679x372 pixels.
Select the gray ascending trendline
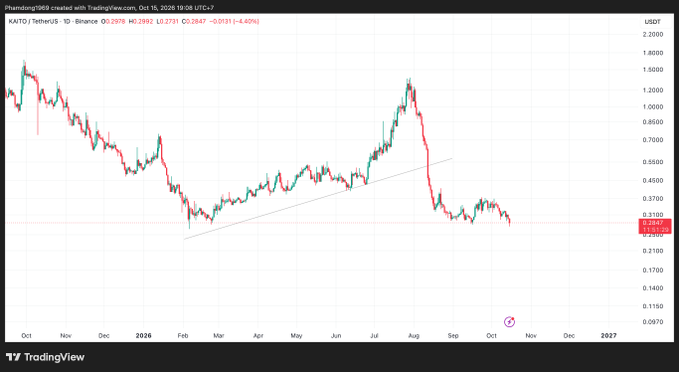pos(318,198)
